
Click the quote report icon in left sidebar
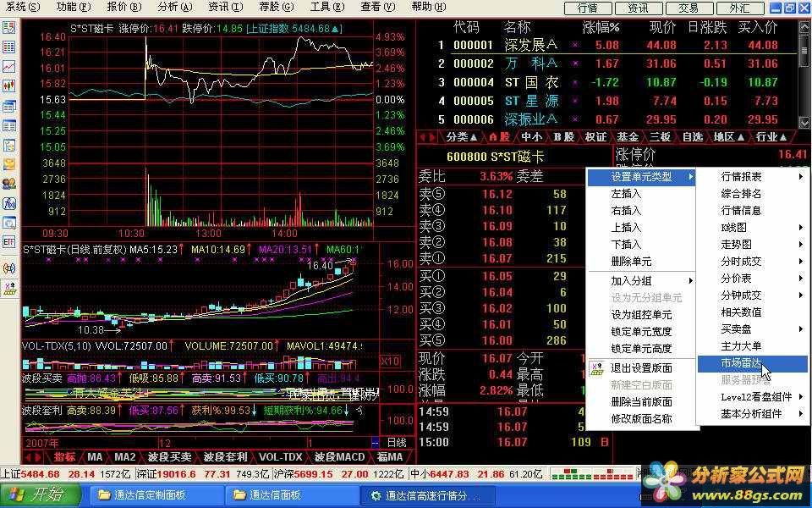[x=8, y=27]
